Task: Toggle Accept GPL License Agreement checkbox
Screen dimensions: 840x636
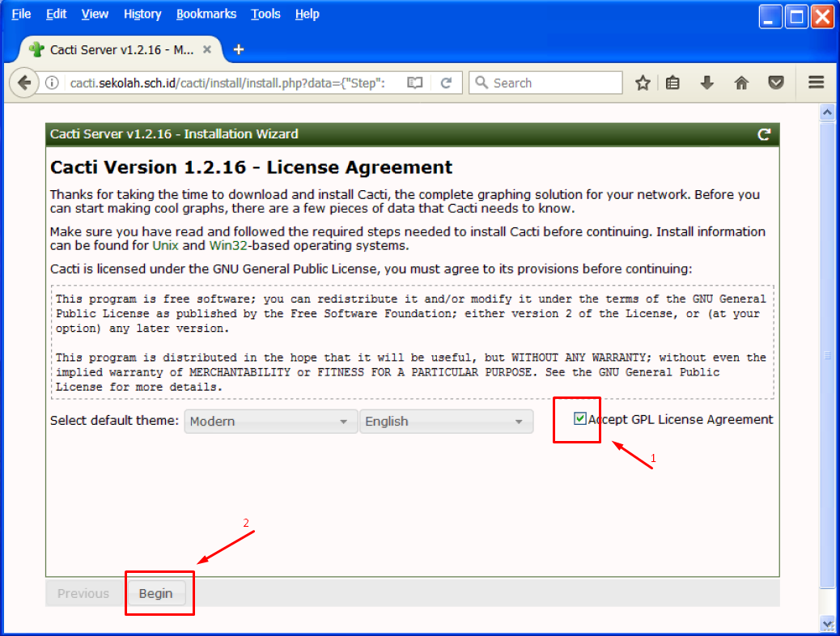Action: [x=580, y=418]
